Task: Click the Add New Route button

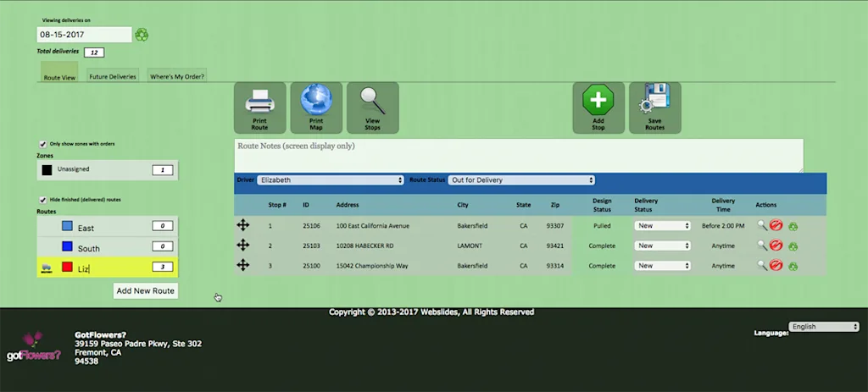Action: (146, 290)
